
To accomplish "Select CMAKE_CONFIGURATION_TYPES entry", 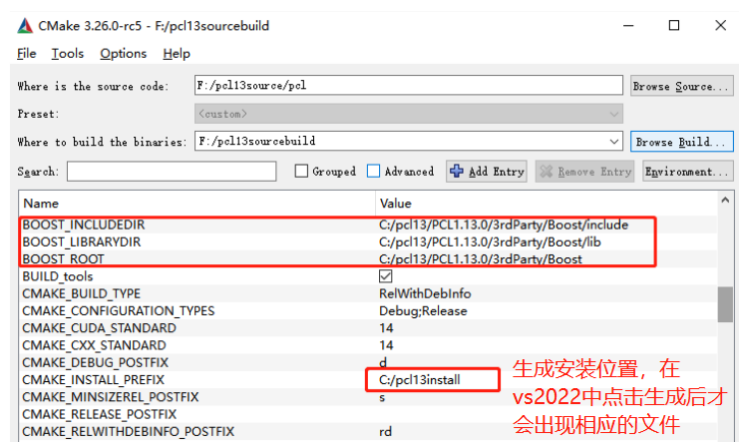I will (118, 311).
